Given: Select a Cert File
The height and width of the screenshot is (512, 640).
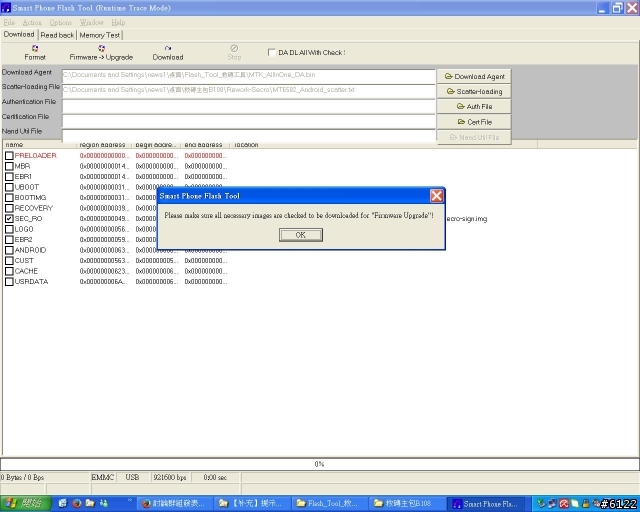Looking at the screenshot, I should pos(474,121).
